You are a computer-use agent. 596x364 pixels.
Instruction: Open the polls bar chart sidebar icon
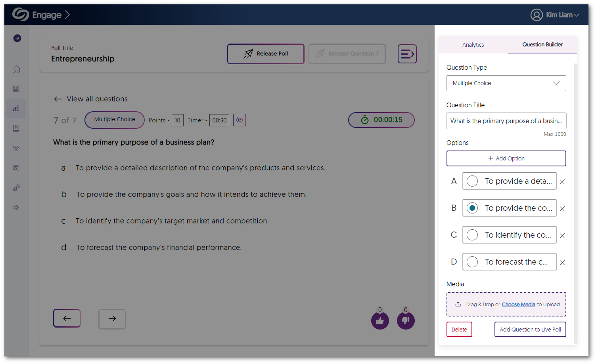16,109
